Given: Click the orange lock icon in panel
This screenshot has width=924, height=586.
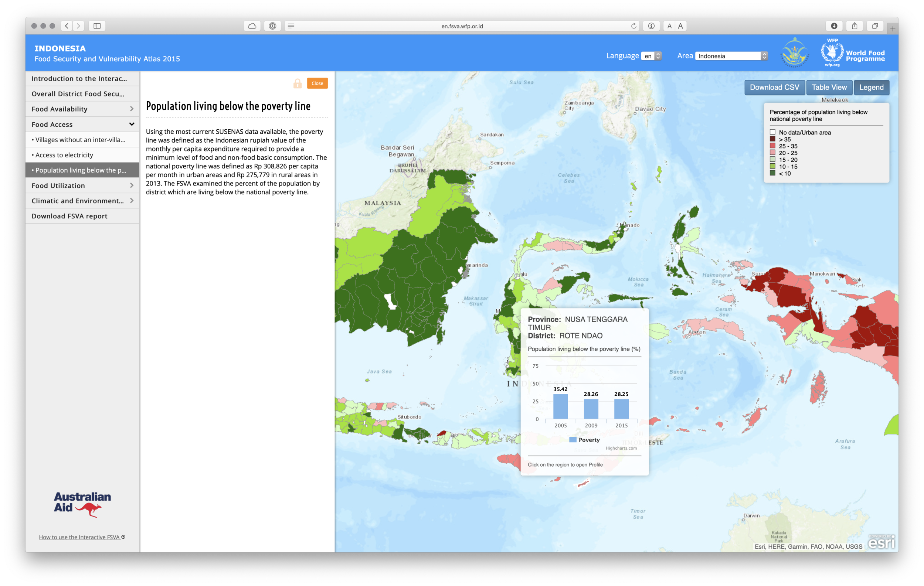Looking at the screenshot, I should point(298,83).
